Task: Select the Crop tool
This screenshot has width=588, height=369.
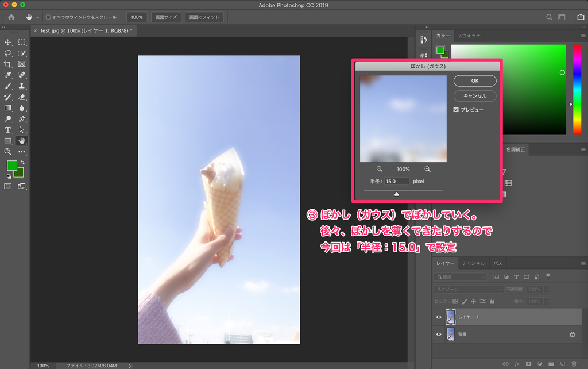Action: coord(7,64)
